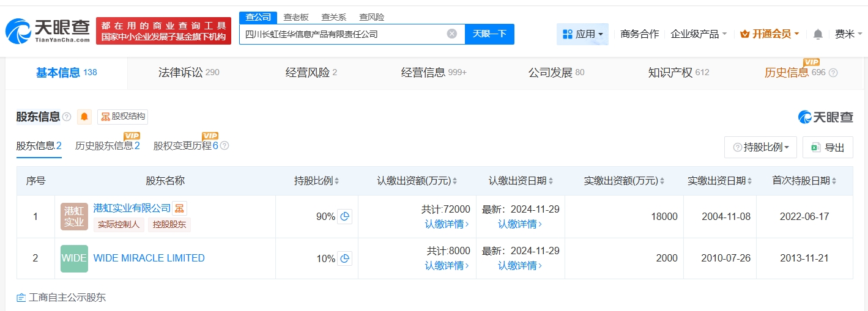Image resolution: width=868 pixels, height=311 pixels.
Task: Open equity structure icon beside 港虹实业有限公司
Action: 179,208
